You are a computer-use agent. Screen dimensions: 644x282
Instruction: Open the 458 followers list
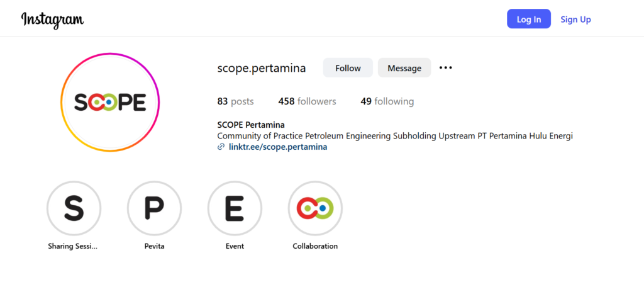coord(307,101)
